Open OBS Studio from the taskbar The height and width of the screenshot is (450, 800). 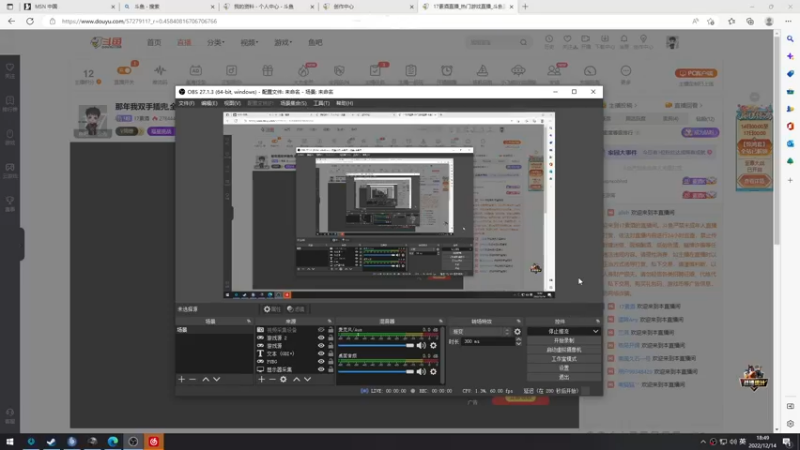(133, 441)
